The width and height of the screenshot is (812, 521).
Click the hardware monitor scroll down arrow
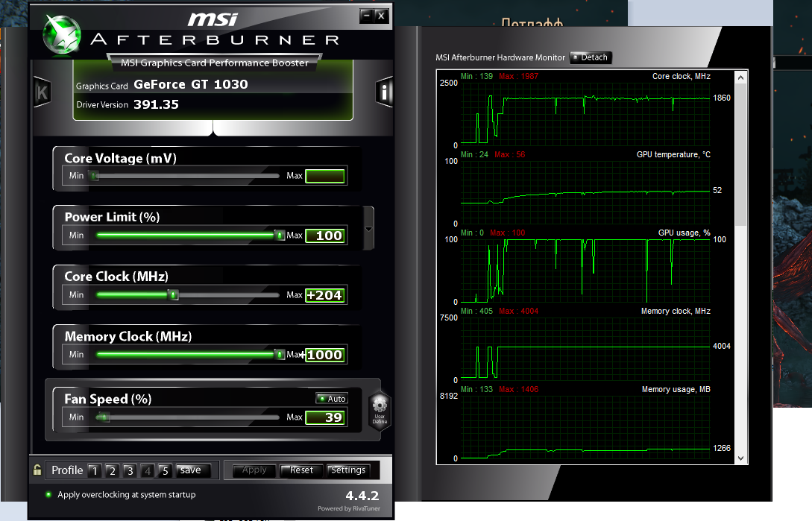740,458
